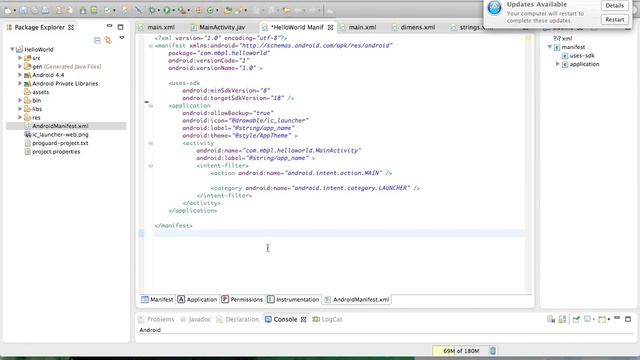The image size is (640, 360).
Task: Open dropdown arrow beside External Tools icon
Action: (188, 11)
